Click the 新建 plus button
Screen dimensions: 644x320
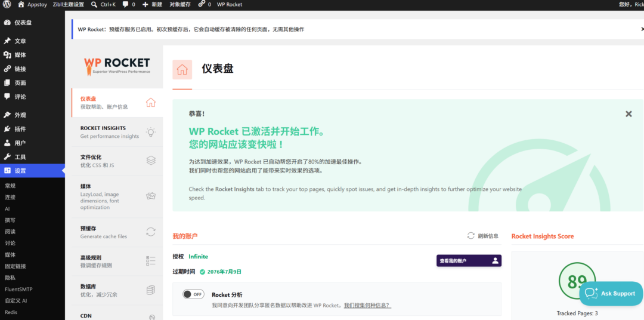coord(152,5)
